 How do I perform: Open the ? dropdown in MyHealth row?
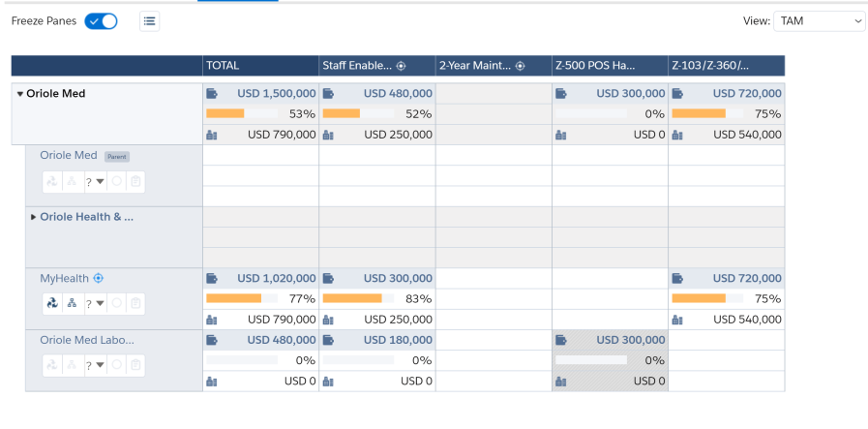[95, 304]
